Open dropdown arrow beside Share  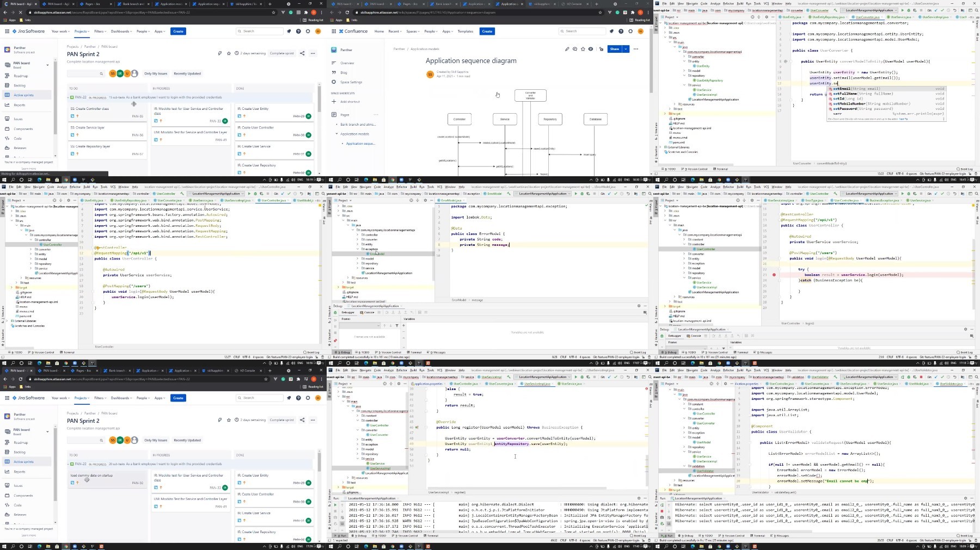pos(626,49)
